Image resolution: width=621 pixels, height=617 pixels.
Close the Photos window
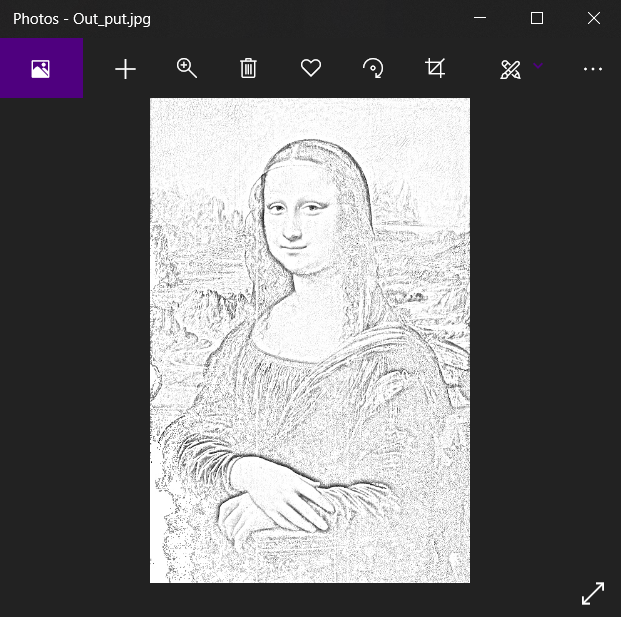(594, 18)
